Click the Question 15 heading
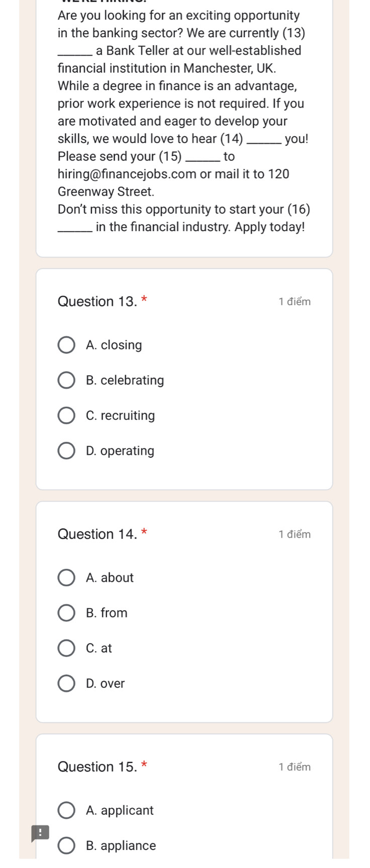370x868 pixels. pos(97,767)
